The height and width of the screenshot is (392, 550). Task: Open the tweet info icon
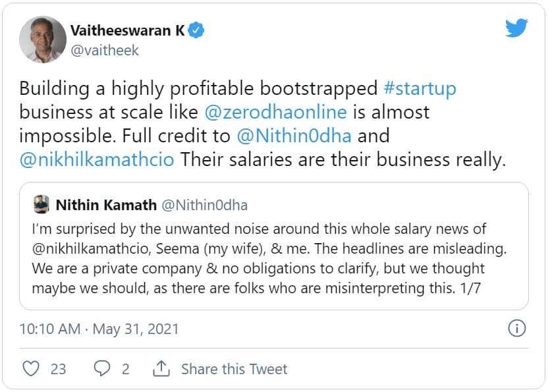pos(517,328)
